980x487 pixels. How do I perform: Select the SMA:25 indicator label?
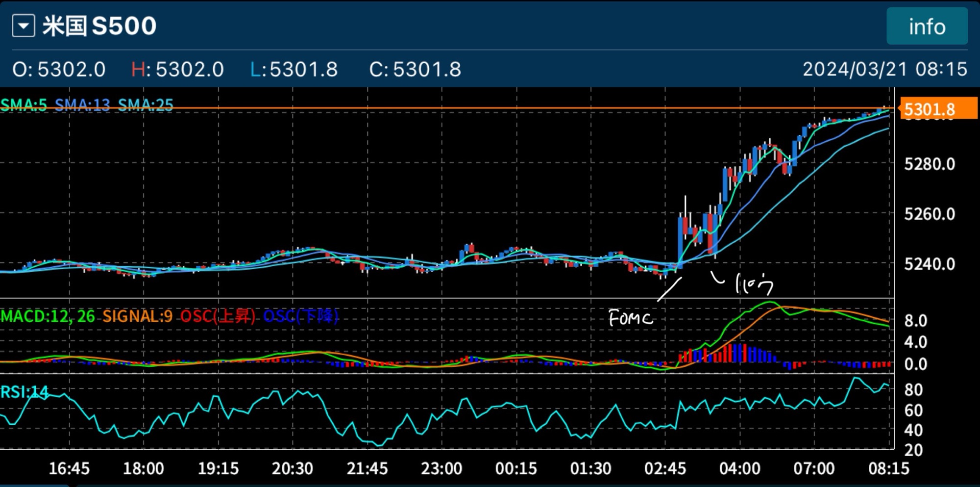pos(146,105)
